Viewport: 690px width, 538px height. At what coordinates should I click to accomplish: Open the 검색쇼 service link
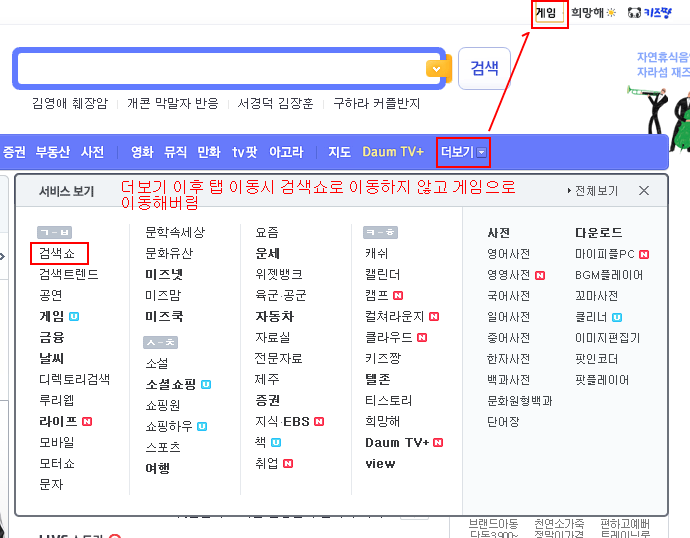(57, 253)
